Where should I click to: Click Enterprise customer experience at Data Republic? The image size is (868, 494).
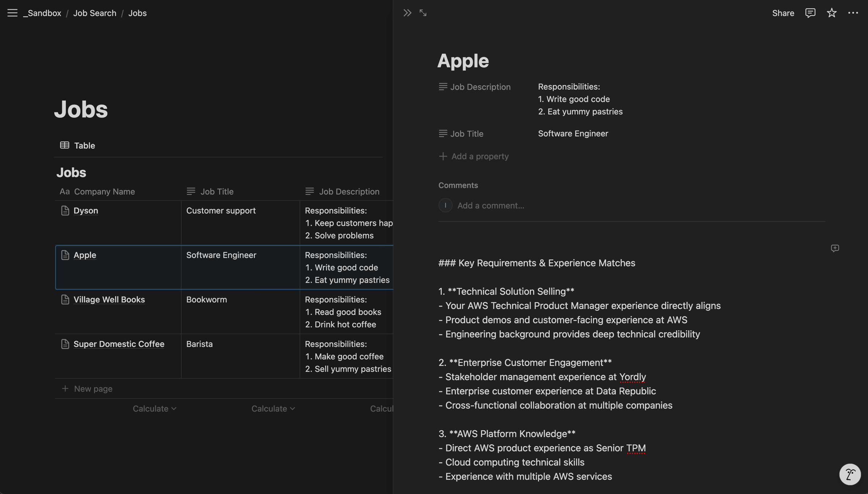[x=547, y=391]
